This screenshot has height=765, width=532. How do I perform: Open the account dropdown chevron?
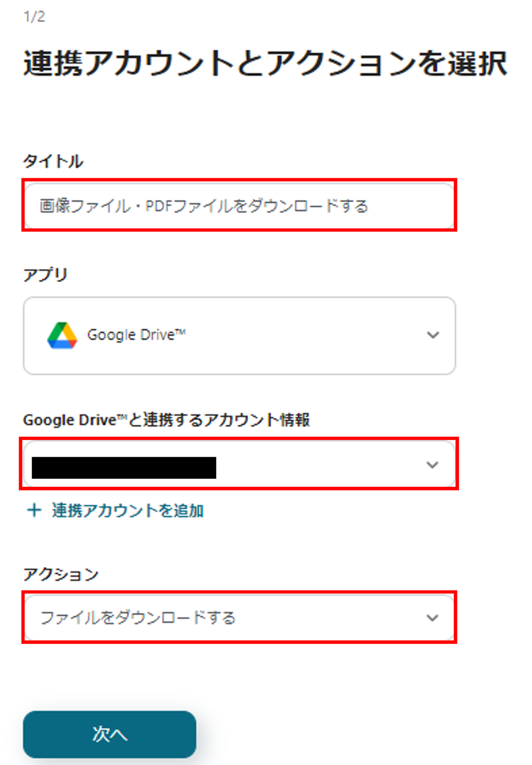[x=432, y=465]
